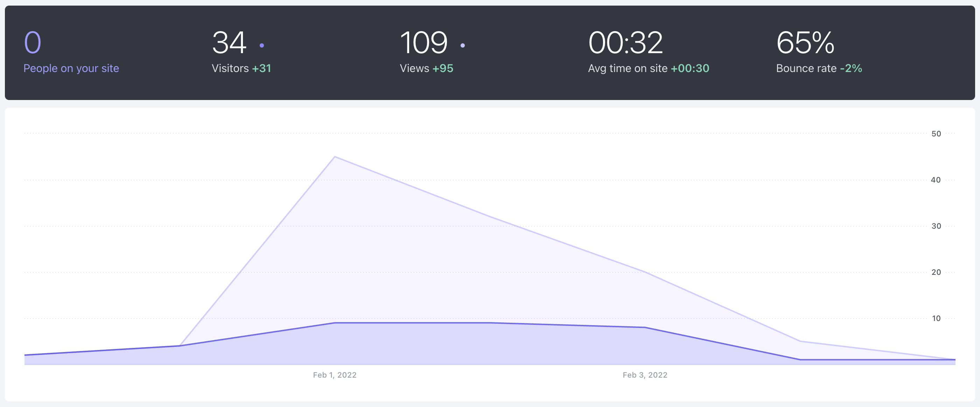Select the Feb 3, 2022 axis label
The height and width of the screenshot is (407, 980).
(645, 375)
